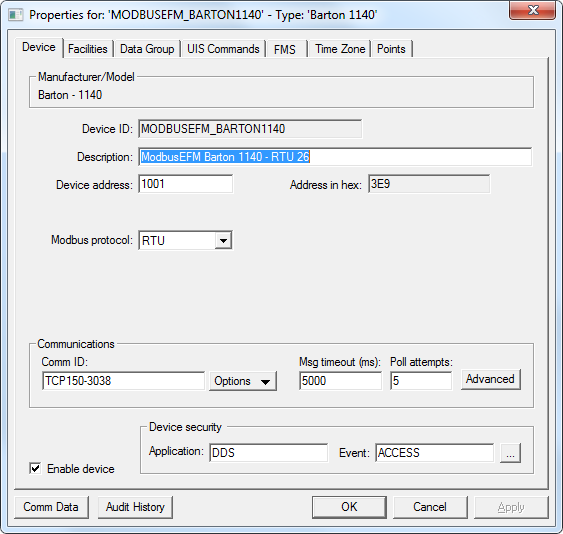Cancel the dialog
Screen dimensions: 563x534
430,507
